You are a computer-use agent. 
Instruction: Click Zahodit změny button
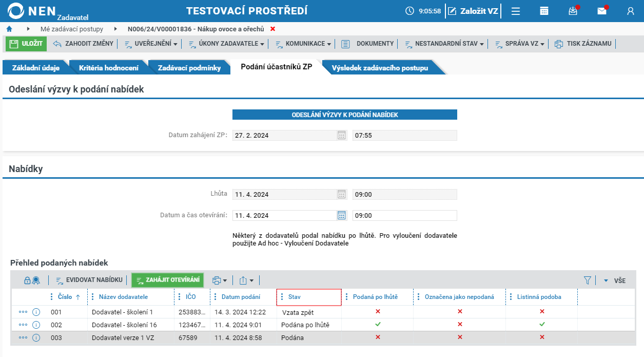[83, 44]
